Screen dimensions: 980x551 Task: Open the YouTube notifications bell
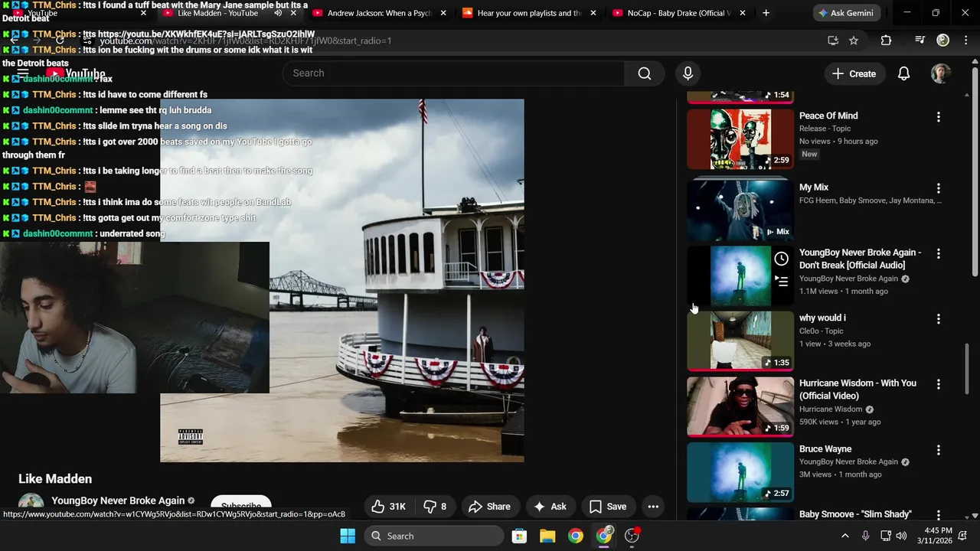coord(903,73)
